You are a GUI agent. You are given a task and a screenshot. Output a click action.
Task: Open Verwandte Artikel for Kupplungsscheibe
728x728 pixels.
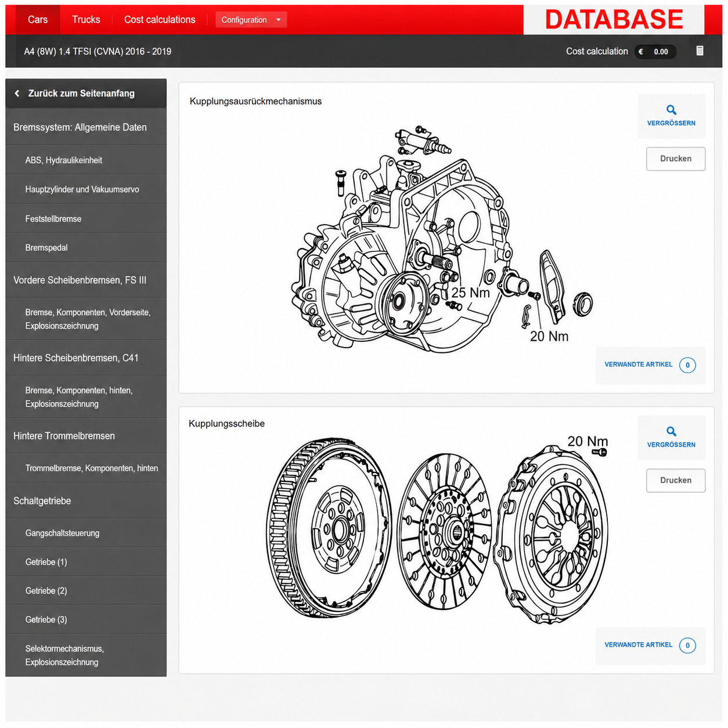point(650,645)
